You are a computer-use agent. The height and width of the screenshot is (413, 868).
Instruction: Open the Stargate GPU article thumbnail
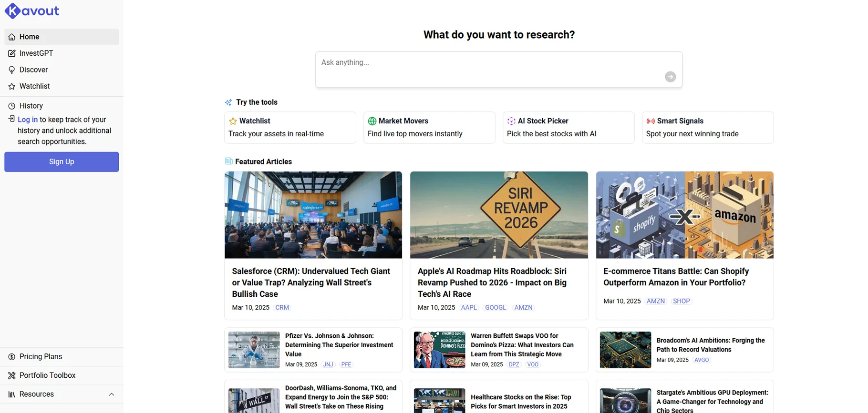click(625, 401)
